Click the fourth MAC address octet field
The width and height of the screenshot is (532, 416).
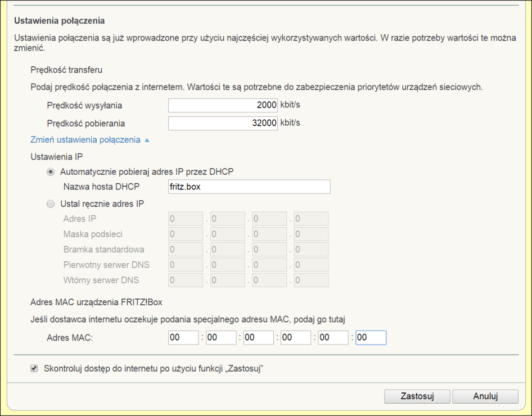click(296, 337)
